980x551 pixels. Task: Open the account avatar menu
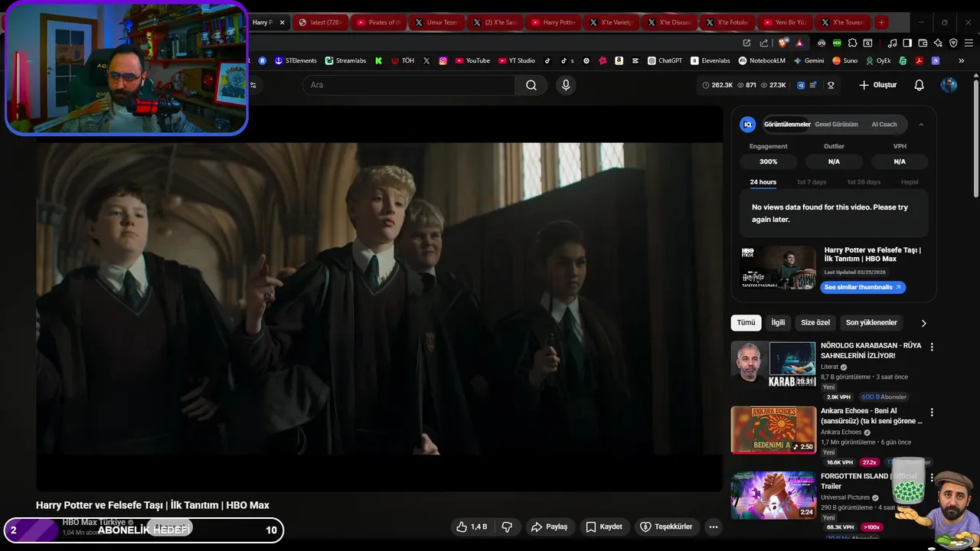point(949,85)
